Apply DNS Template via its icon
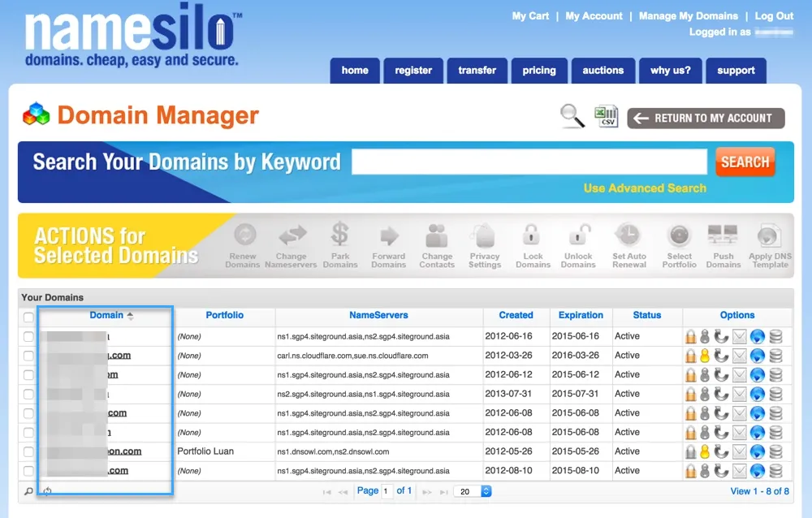 (x=768, y=235)
